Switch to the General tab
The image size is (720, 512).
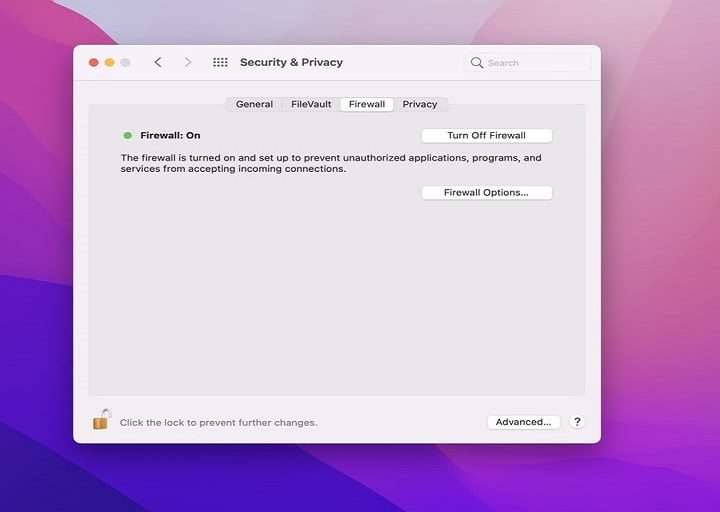click(x=254, y=104)
